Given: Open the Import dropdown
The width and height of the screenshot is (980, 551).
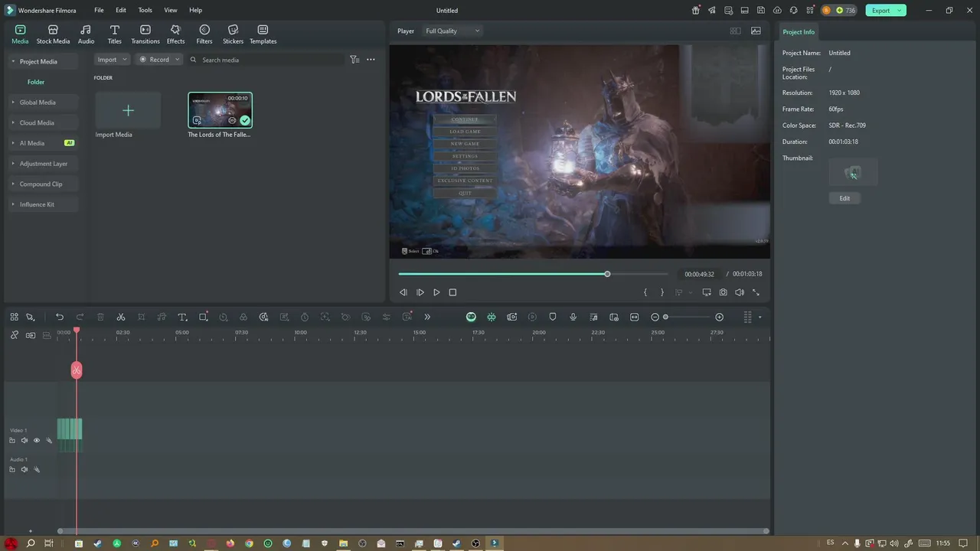Looking at the screenshot, I should coord(112,60).
